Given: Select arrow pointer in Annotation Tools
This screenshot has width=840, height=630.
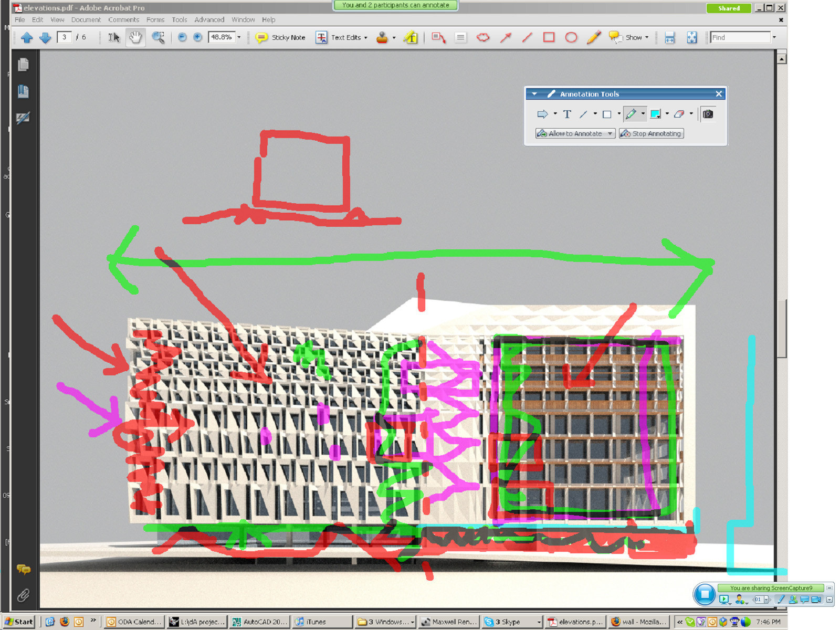Looking at the screenshot, I should click(542, 114).
